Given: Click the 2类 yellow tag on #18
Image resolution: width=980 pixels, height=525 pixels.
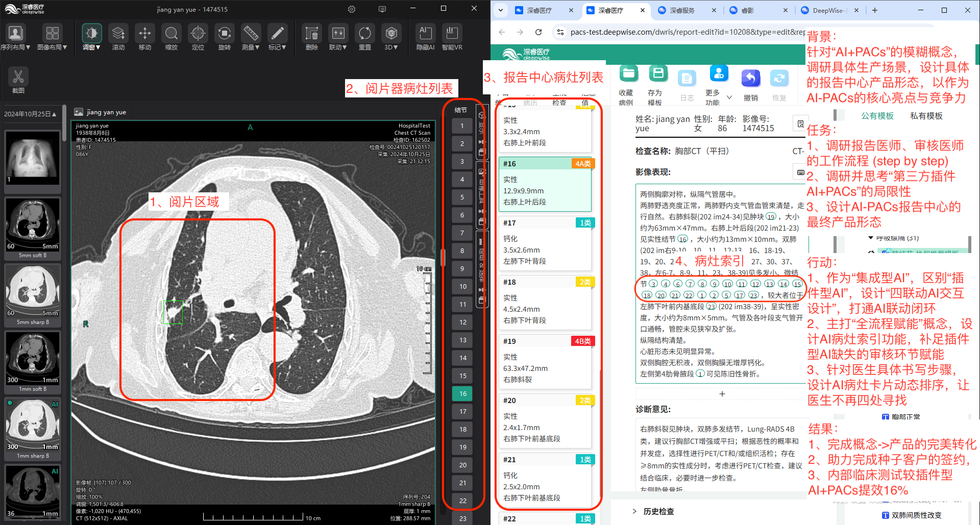Looking at the screenshot, I should (x=585, y=282).
